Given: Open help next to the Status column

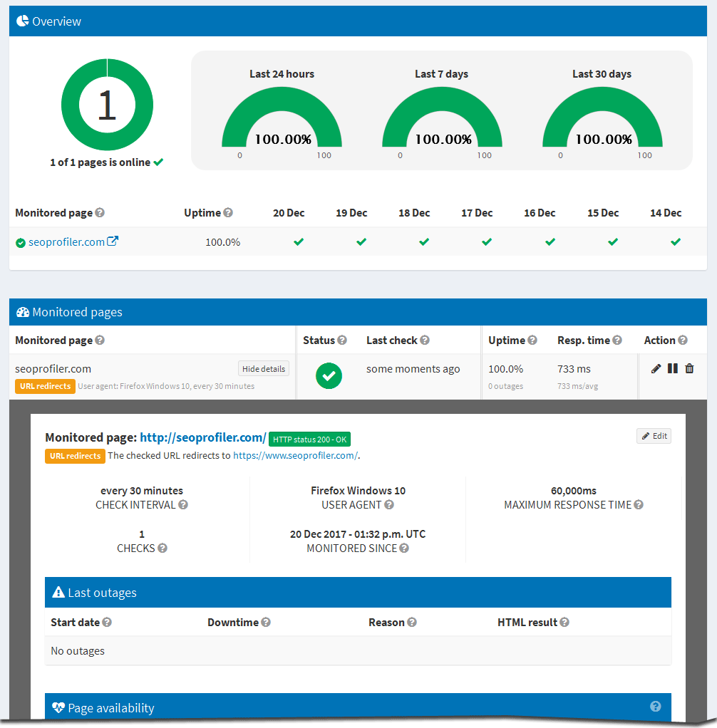Looking at the screenshot, I should click(343, 340).
